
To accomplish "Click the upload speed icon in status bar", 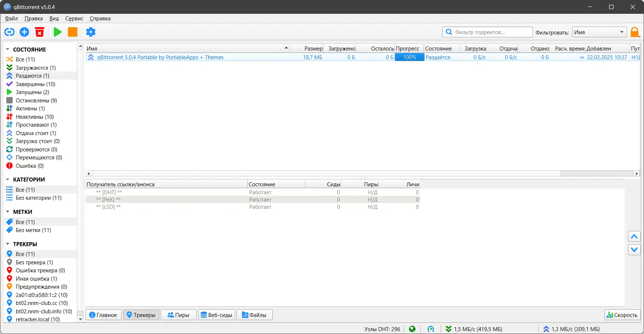I will click(546, 329).
